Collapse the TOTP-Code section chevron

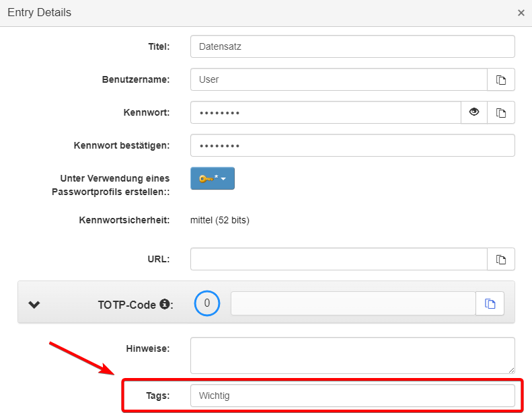click(x=34, y=305)
